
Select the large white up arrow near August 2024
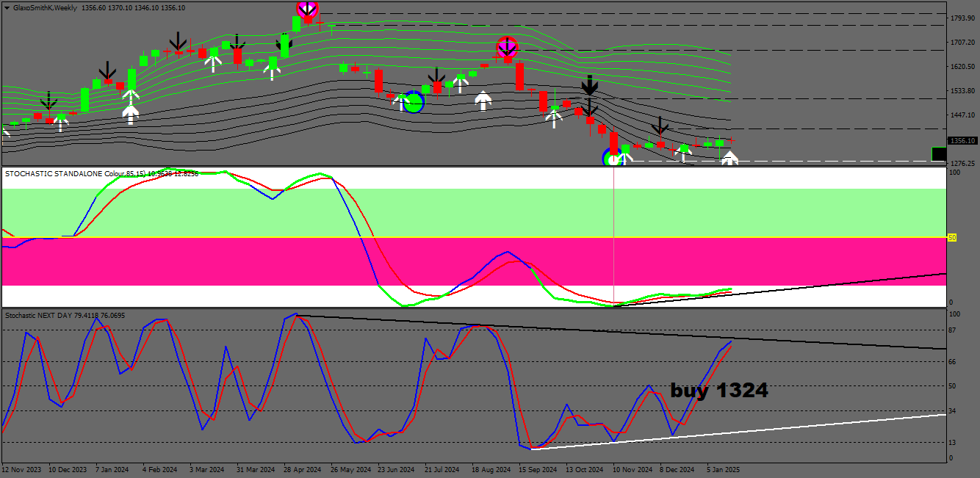(483, 101)
